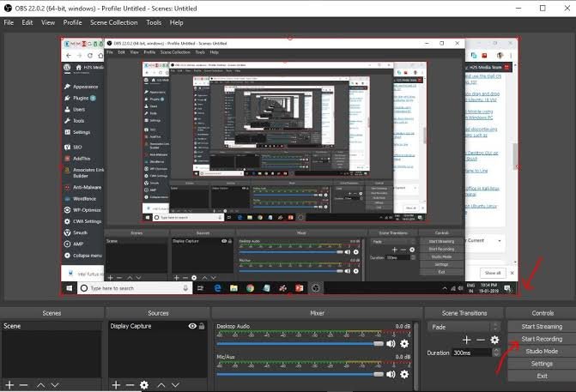
Task: Hide Display Capture using eye icon
Action: (192, 327)
